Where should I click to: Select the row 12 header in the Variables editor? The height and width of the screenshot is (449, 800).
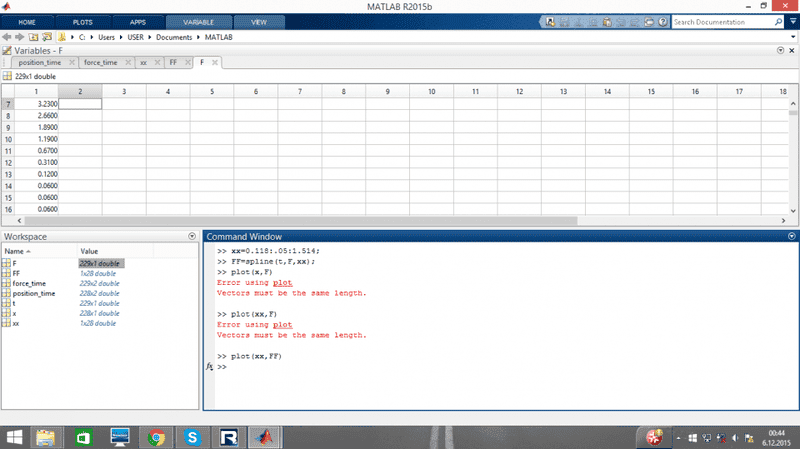[8, 162]
